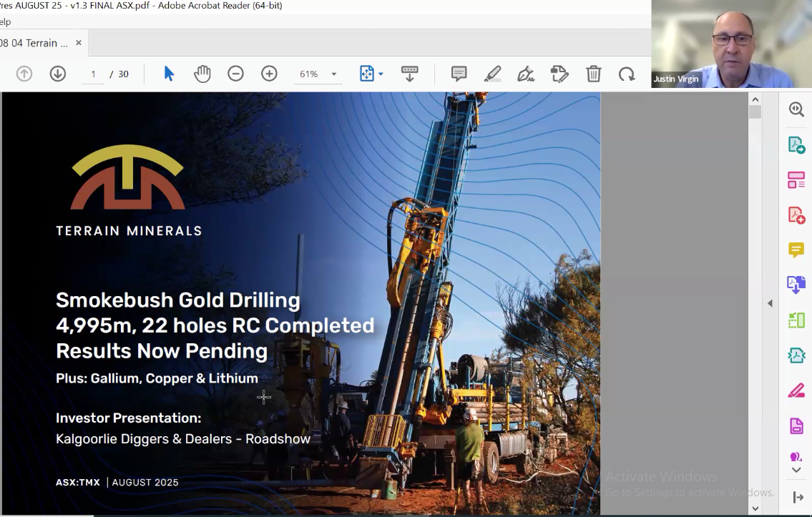This screenshot has width=812, height=517.
Task: Open the teal Export PDF tool
Action: pyautogui.click(x=796, y=145)
